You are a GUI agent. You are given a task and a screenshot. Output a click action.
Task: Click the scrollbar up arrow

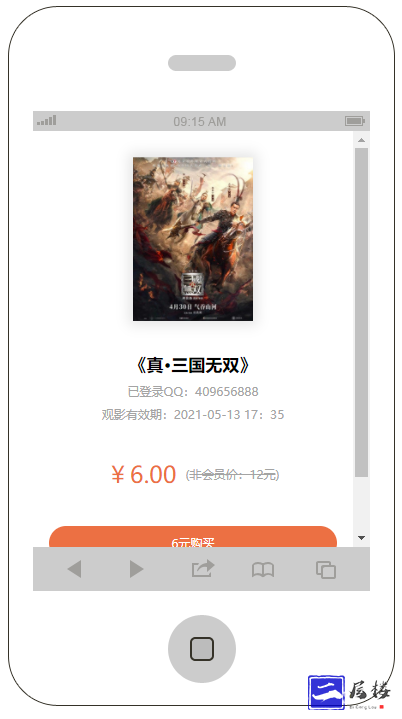(x=361, y=140)
